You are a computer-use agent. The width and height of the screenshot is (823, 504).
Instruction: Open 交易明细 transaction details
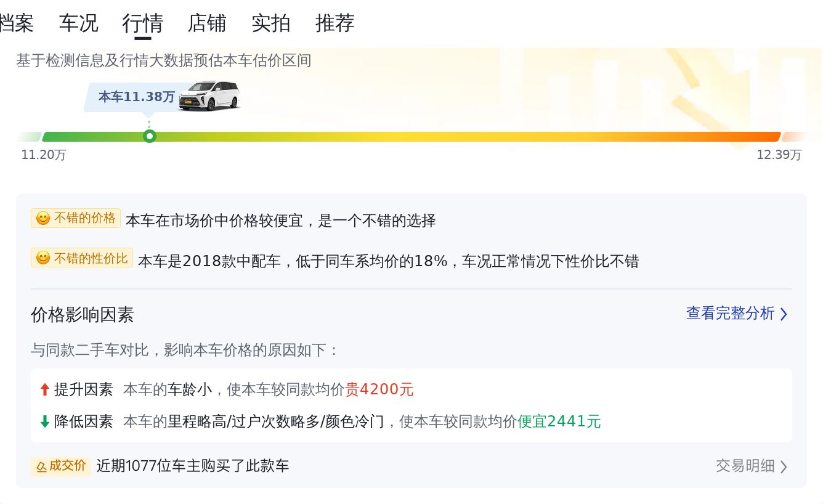click(745, 466)
